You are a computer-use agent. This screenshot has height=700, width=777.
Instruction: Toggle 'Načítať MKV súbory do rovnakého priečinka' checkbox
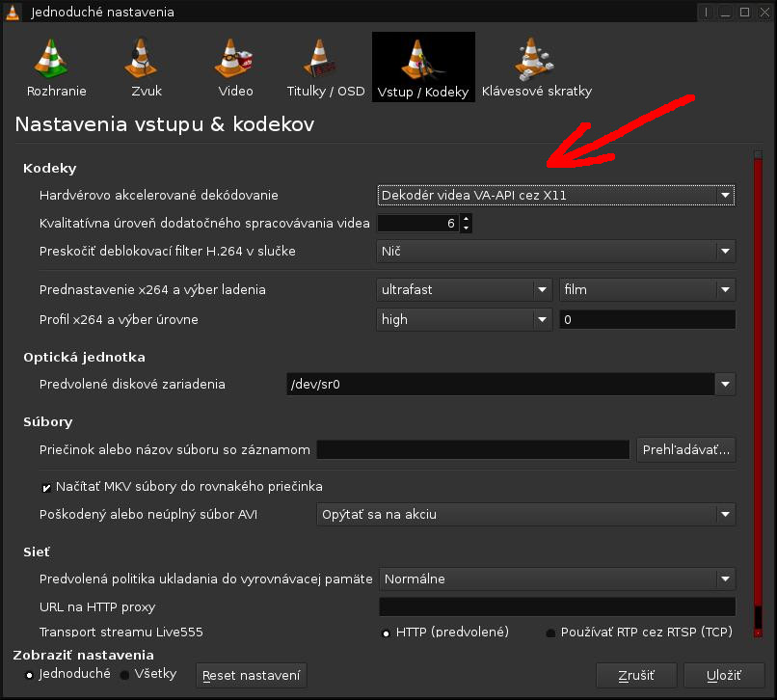pos(46,488)
